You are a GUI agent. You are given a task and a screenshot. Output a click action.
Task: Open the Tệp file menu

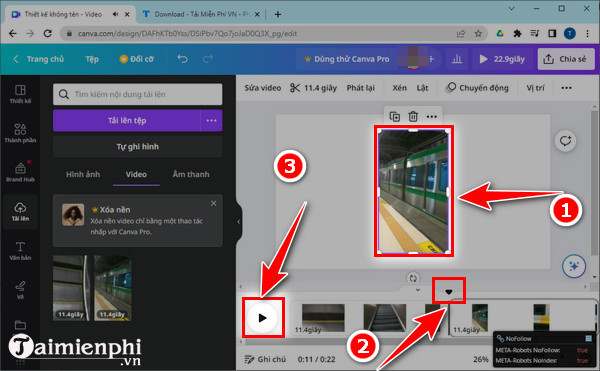pyautogui.click(x=92, y=59)
